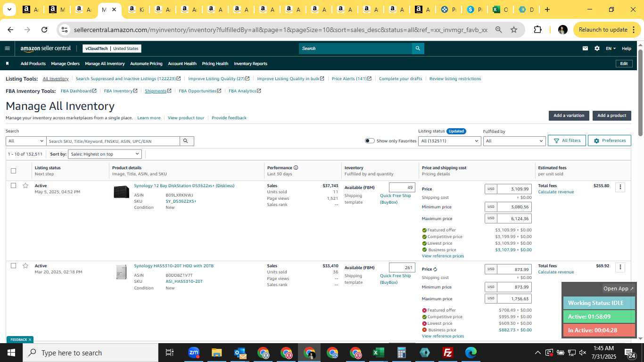Open Calculator from the taskbar
644x362 pixels.
pos(402,353)
